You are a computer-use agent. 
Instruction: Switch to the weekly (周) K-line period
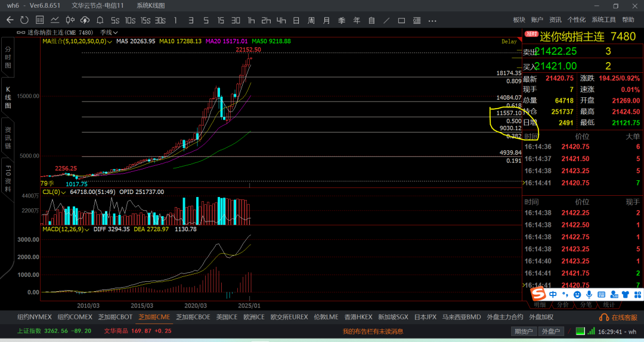(x=311, y=20)
